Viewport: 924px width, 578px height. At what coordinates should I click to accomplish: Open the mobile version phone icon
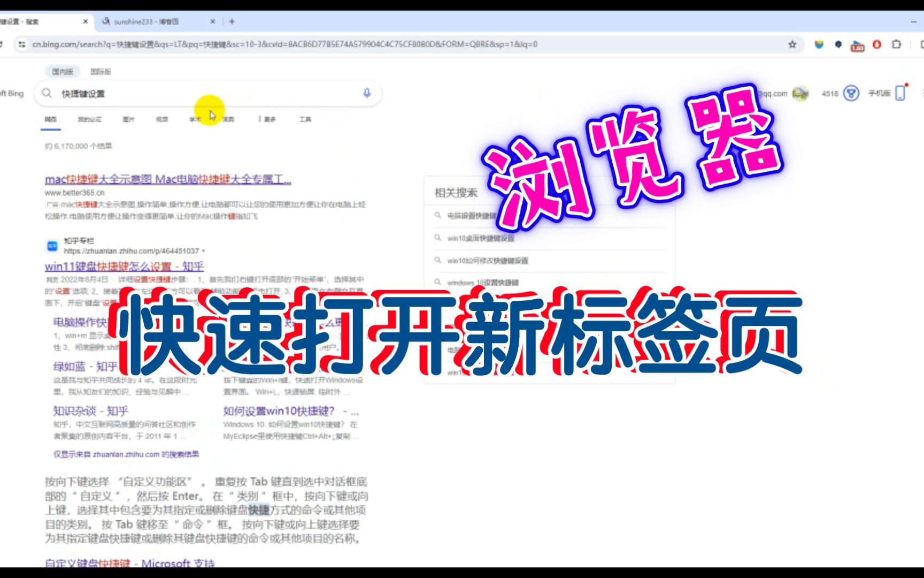pyautogui.click(x=900, y=93)
